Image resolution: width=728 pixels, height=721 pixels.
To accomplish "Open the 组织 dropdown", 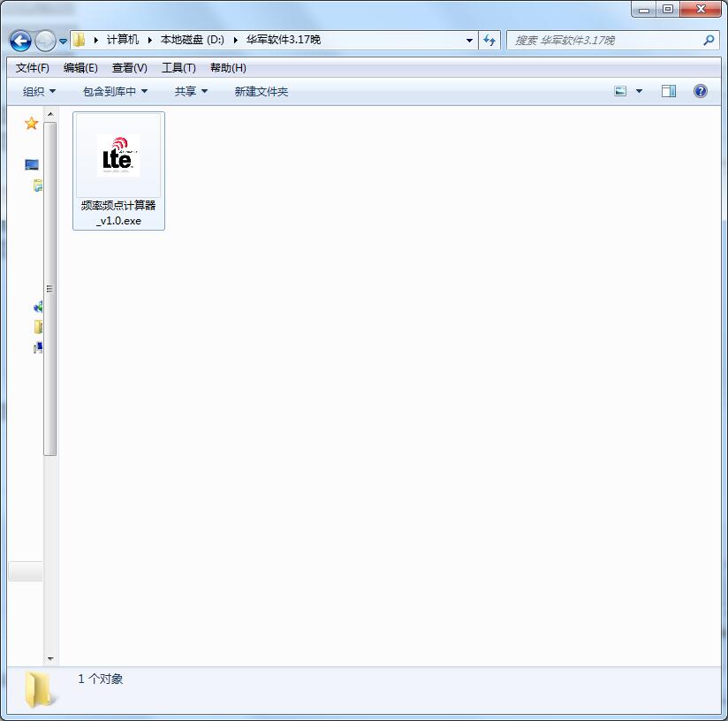I will click(x=39, y=92).
